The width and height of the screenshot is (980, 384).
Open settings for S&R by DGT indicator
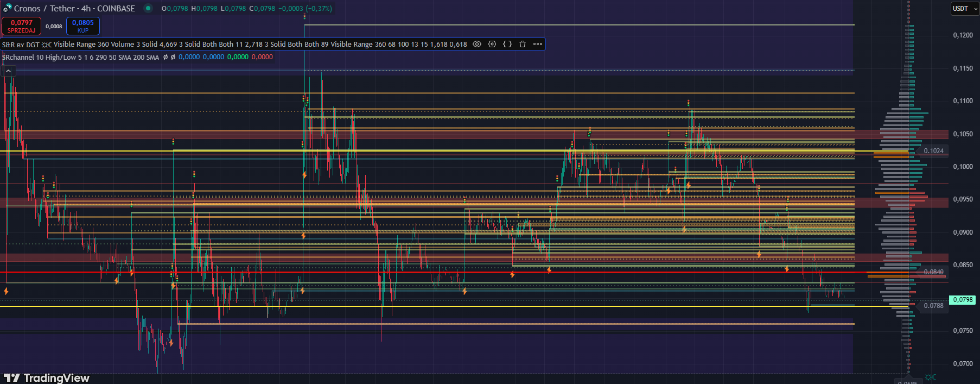click(x=492, y=45)
